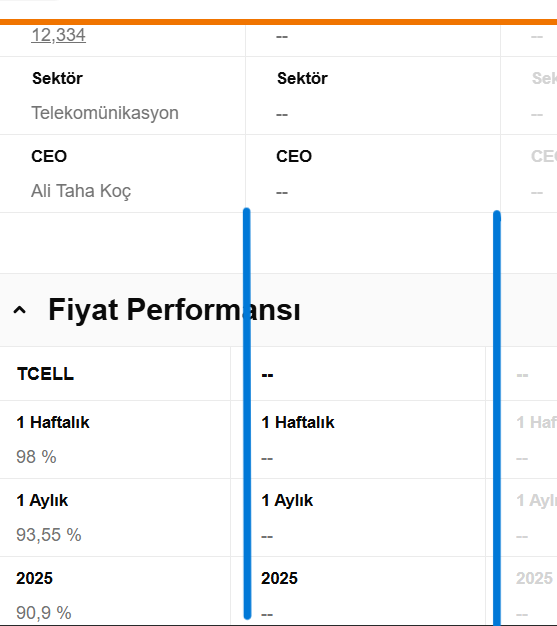Screen dimensions: 557x626
Task: Click the 93,55 % monthly performance value
Action: [x=49, y=535]
